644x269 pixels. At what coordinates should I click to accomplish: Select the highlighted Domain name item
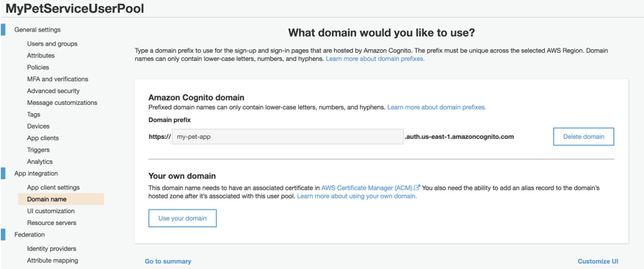(x=61, y=199)
